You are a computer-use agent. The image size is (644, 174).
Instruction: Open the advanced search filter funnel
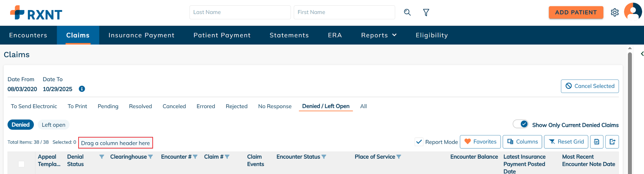click(426, 12)
